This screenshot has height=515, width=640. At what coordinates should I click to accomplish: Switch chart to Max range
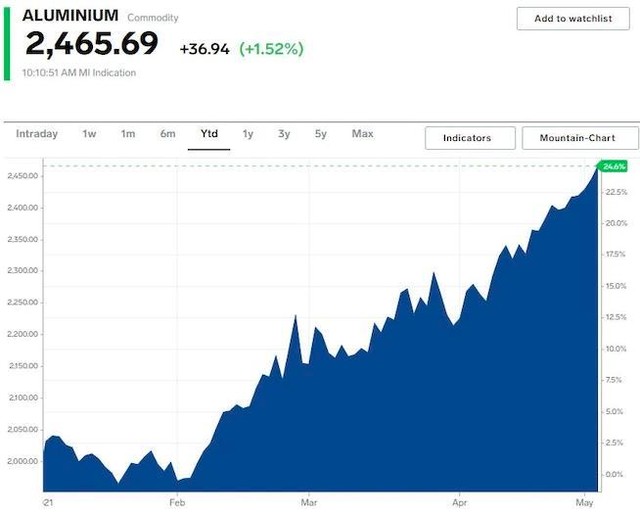tap(362, 134)
